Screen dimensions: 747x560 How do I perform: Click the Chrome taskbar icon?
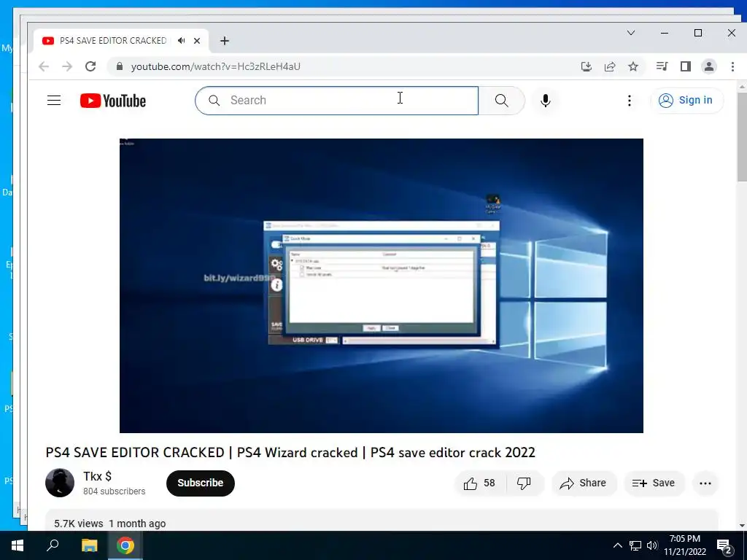pyautogui.click(x=125, y=545)
